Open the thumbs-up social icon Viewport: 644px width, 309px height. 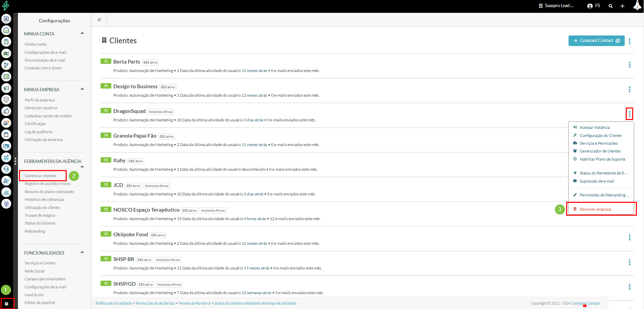pyautogui.click(x=6, y=111)
